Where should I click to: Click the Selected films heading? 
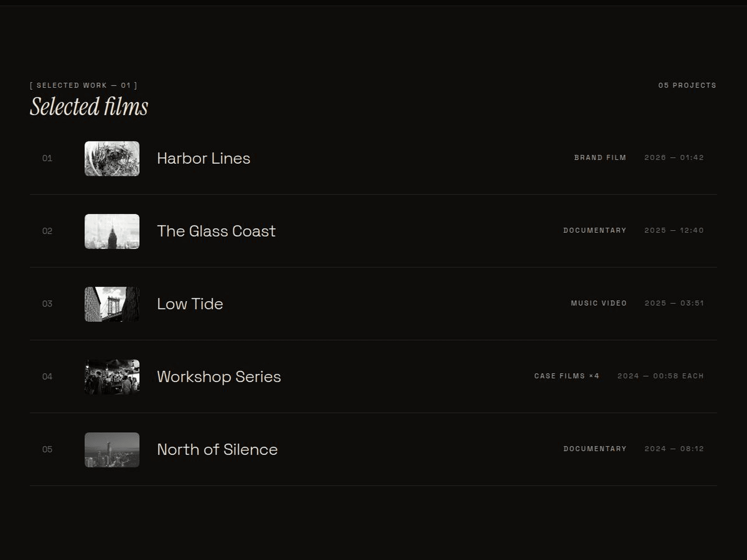[x=89, y=106]
